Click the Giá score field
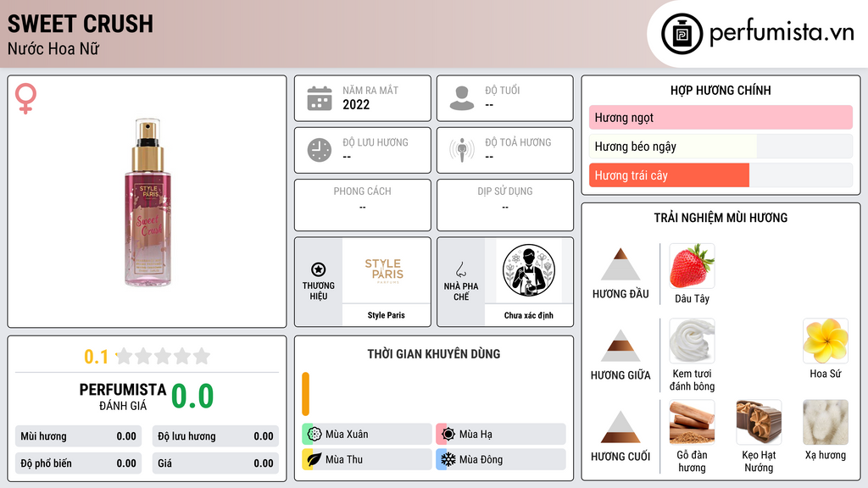The height and width of the screenshot is (488, 868). pyautogui.click(x=215, y=463)
